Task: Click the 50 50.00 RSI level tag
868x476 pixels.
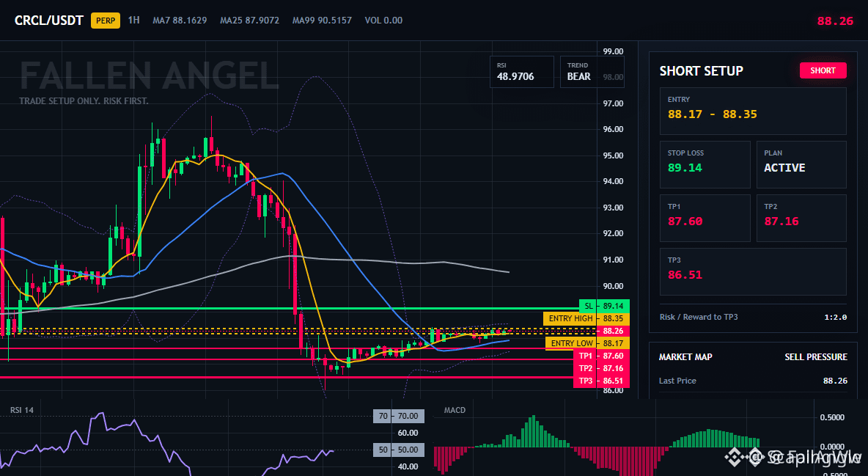Action: [x=399, y=450]
